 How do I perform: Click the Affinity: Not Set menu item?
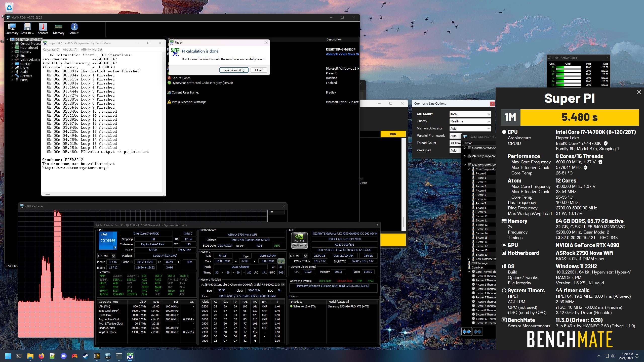[x=92, y=50]
